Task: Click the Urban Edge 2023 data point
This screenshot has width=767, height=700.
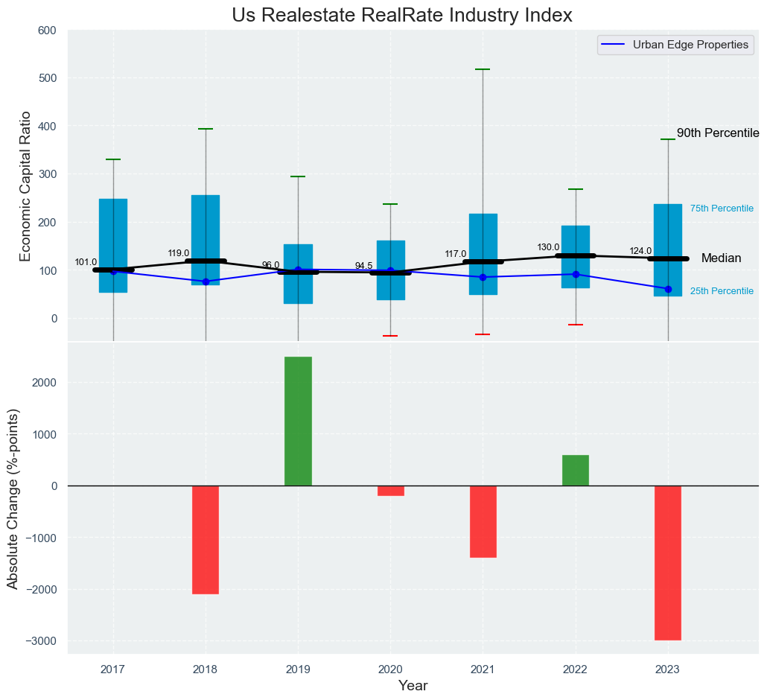Action: coord(668,289)
